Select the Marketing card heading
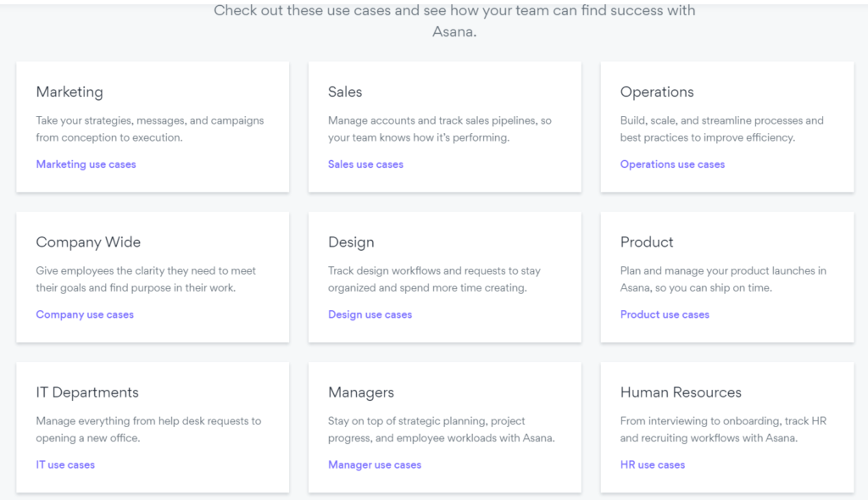Viewport: 868px width, 500px height. tap(70, 92)
